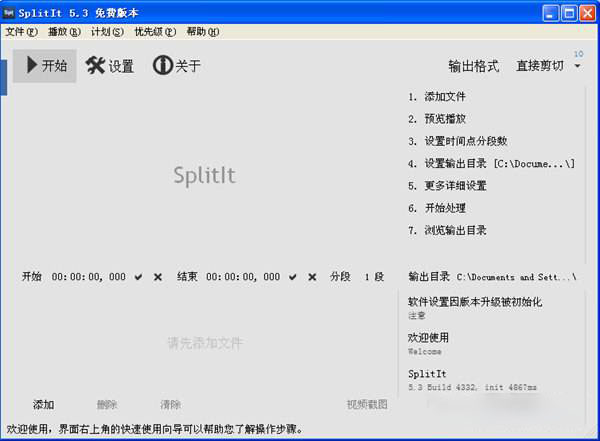Select the 软件设置因版本升级被初始化 notice

475,307
